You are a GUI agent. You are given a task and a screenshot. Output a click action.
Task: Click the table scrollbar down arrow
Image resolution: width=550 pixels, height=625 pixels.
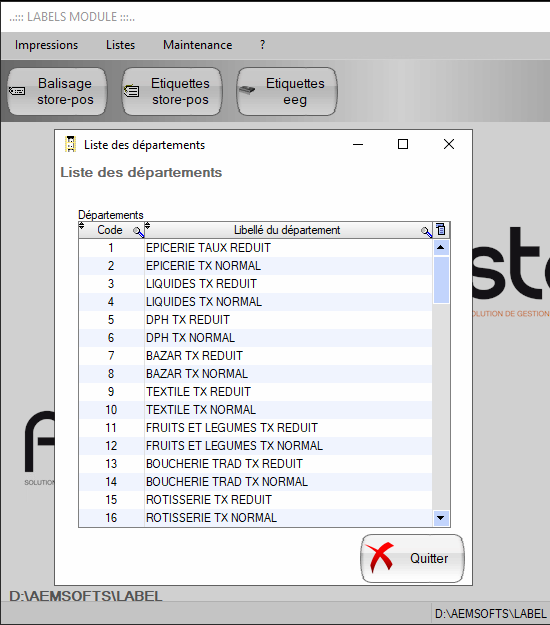tap(441, 518)
